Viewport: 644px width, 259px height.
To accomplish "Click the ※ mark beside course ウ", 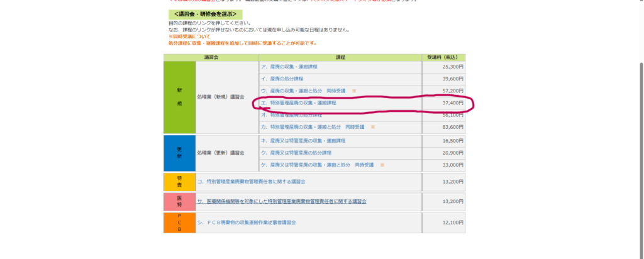I will click(354, 91).
